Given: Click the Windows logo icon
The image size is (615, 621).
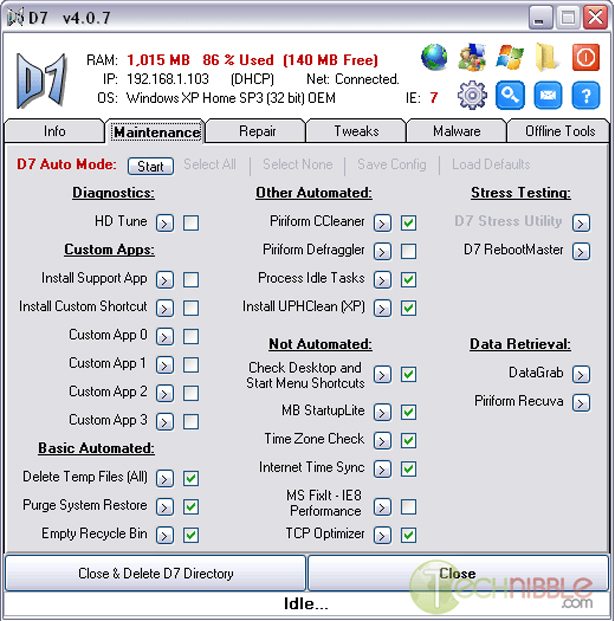Looking at the screenshot, I should (509, 58).
